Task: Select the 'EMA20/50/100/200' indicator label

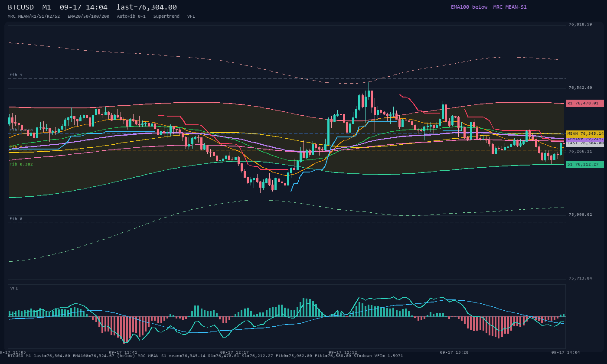Action: click(x=88, y=16)
